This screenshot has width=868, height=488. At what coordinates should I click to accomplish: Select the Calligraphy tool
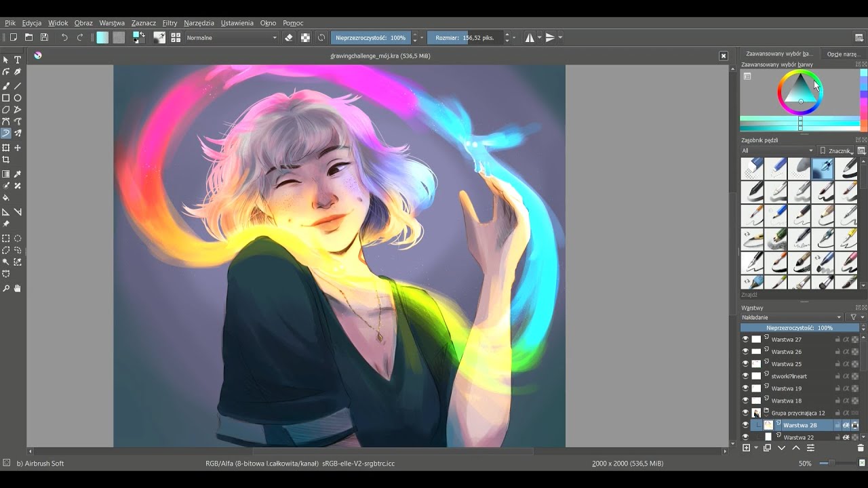coord(18,72)
